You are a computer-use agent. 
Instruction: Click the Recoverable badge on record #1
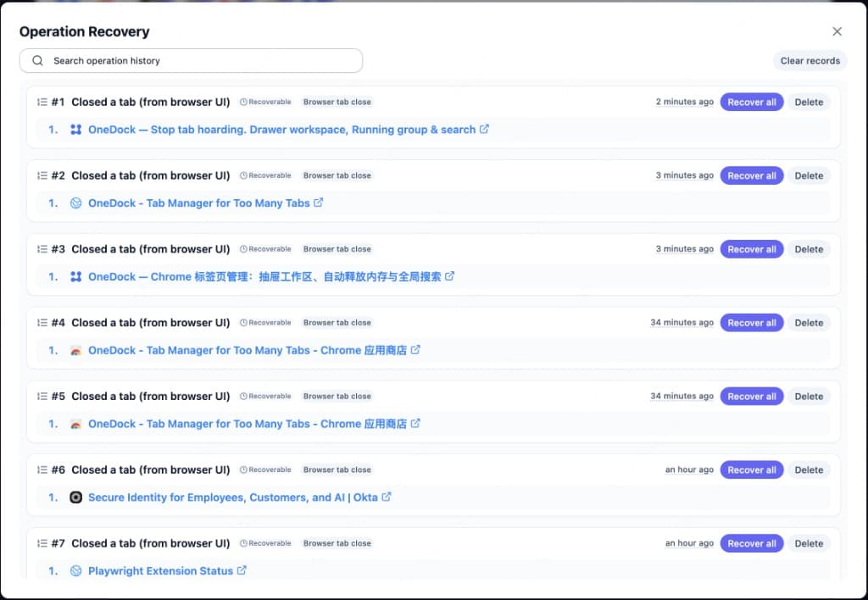[x=265, y=102]
